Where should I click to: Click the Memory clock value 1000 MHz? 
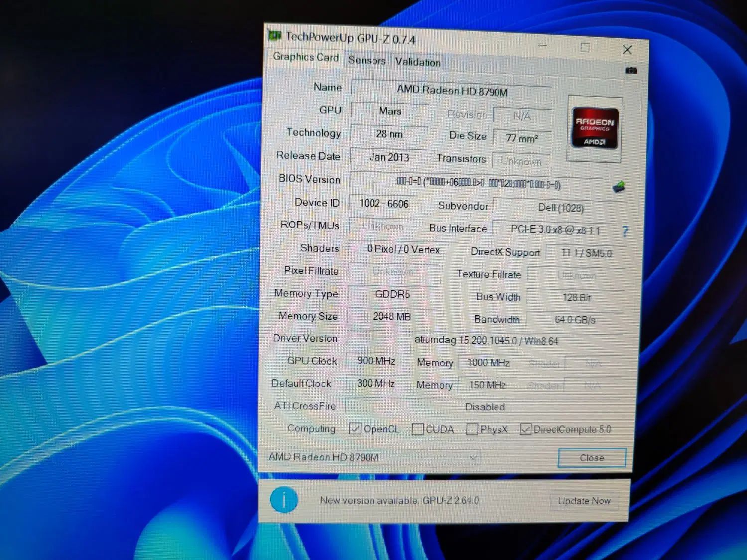(489, 363)
